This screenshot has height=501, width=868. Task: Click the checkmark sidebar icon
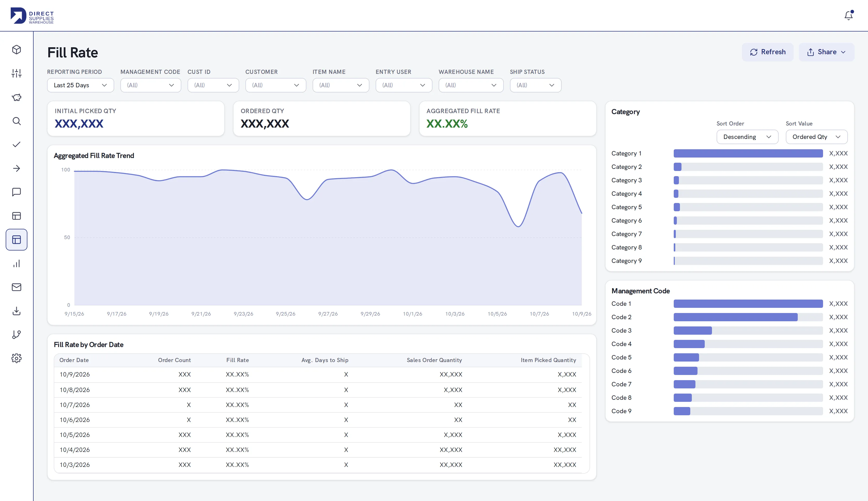coord(17,145)
